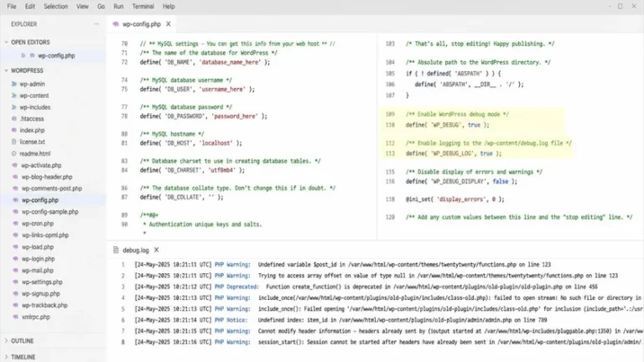
Task: Click the true value on WP_DEBUG line
Action: 474,125
